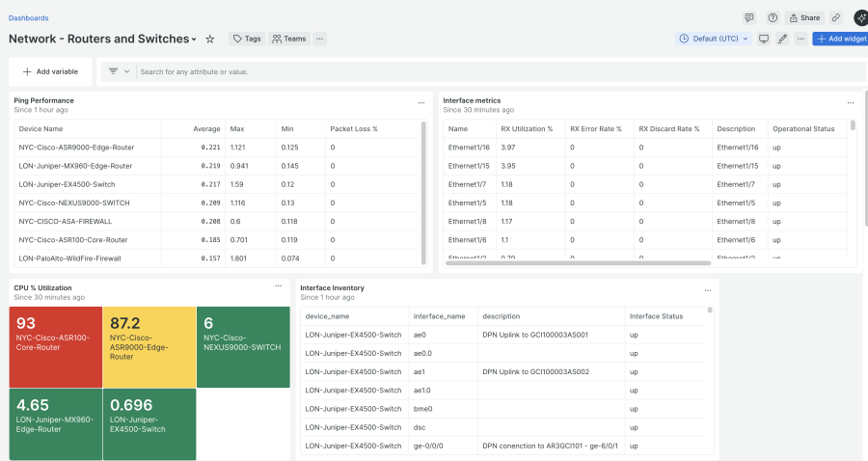This screenshot has height=461, width=868.
Task: Click Ethernet1/7 name in Interface metrics
Action: coord(467,184)
